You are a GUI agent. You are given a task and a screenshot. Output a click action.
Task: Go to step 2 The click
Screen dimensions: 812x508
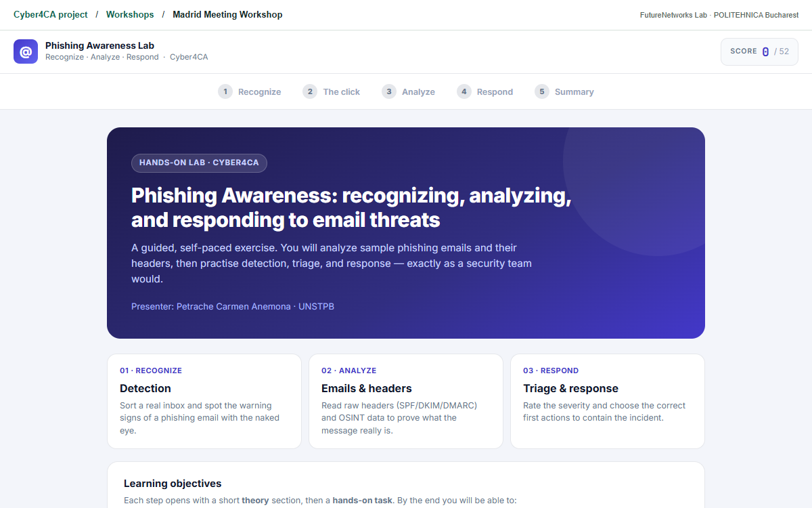pos(332,91)
